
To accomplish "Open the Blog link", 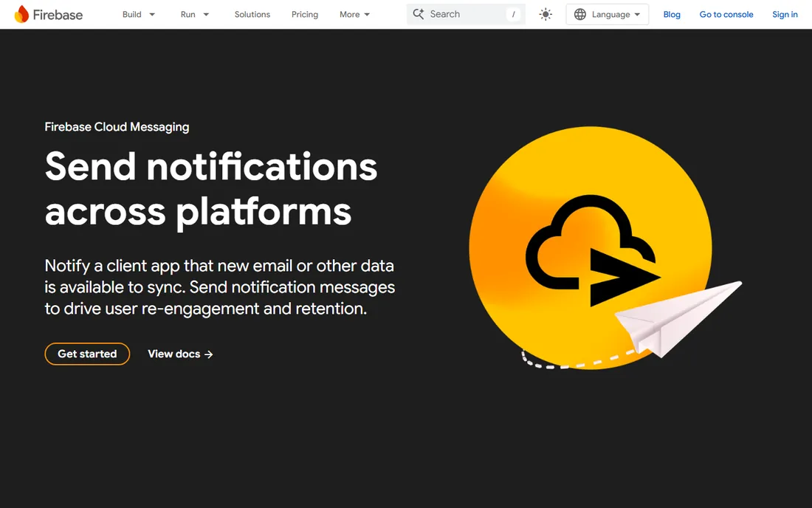I will tap(672, 15).
